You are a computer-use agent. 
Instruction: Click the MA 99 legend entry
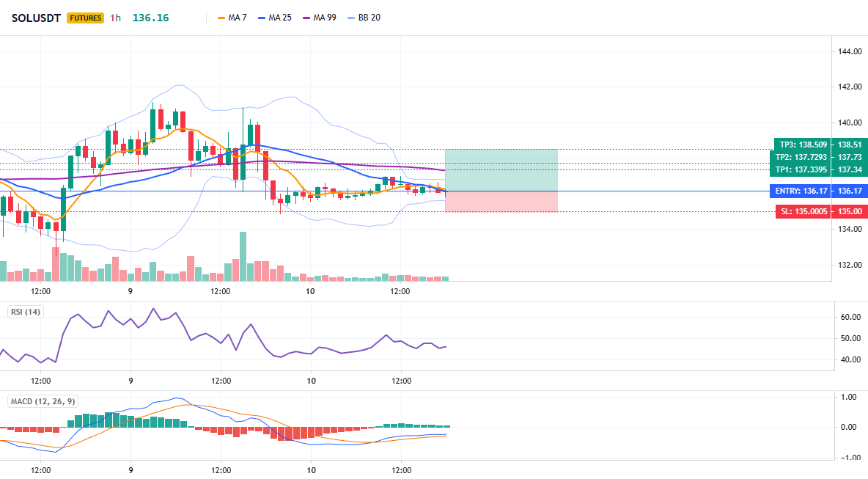click(320, 18)
